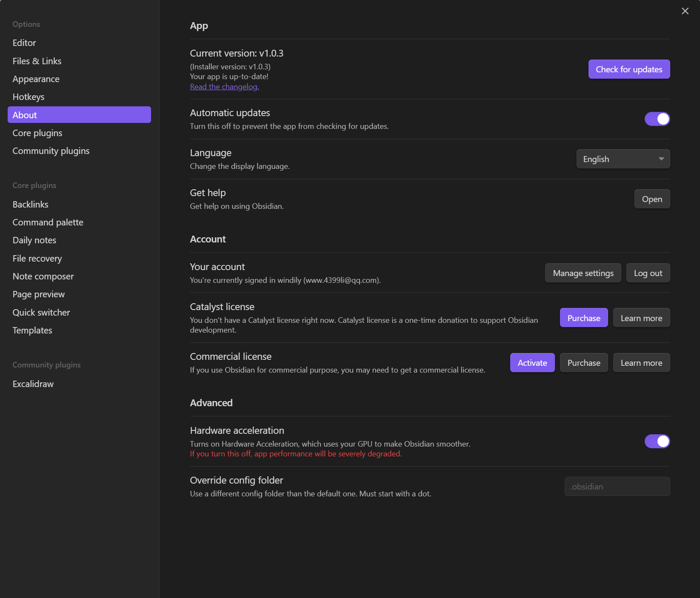Close the settings dialog with X icon

(x=685, y=11)
